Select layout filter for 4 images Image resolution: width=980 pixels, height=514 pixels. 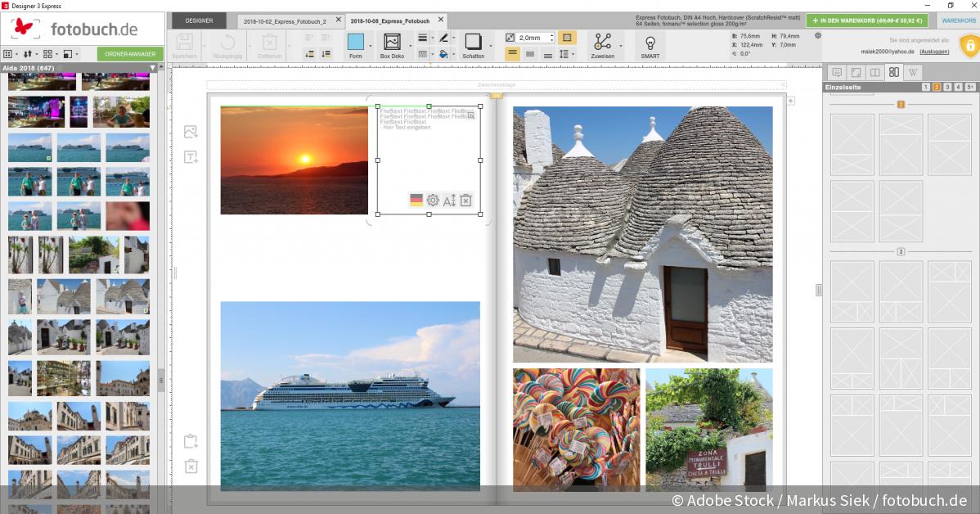coord(958,88)
